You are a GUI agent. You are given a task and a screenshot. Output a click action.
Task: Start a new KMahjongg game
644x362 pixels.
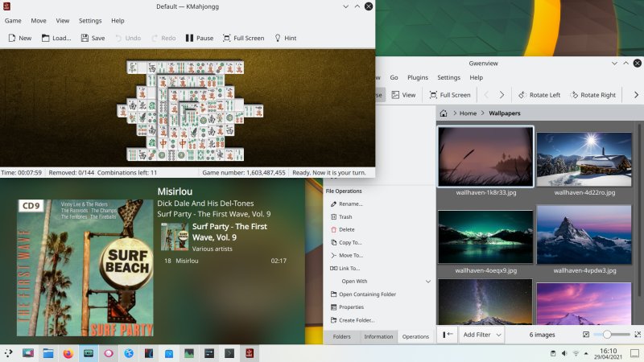pos(19,38)
